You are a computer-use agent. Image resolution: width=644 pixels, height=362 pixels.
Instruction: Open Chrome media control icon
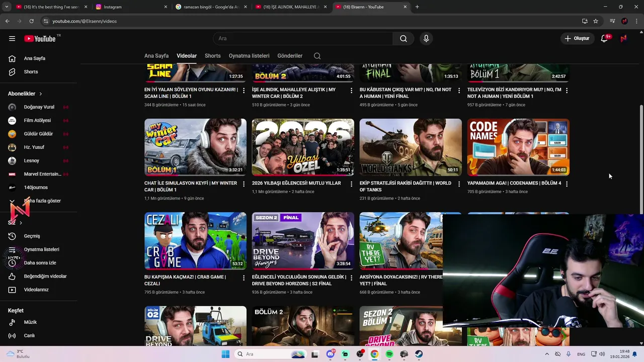point(612,21)
